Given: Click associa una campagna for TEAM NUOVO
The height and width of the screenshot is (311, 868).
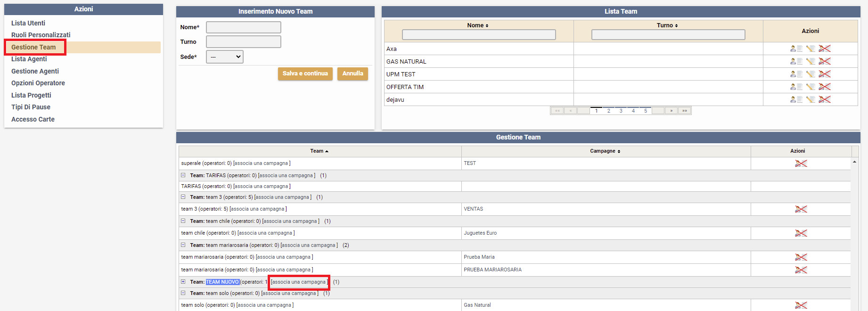Looking at the screenshot, I should click(x=299, y=282).
